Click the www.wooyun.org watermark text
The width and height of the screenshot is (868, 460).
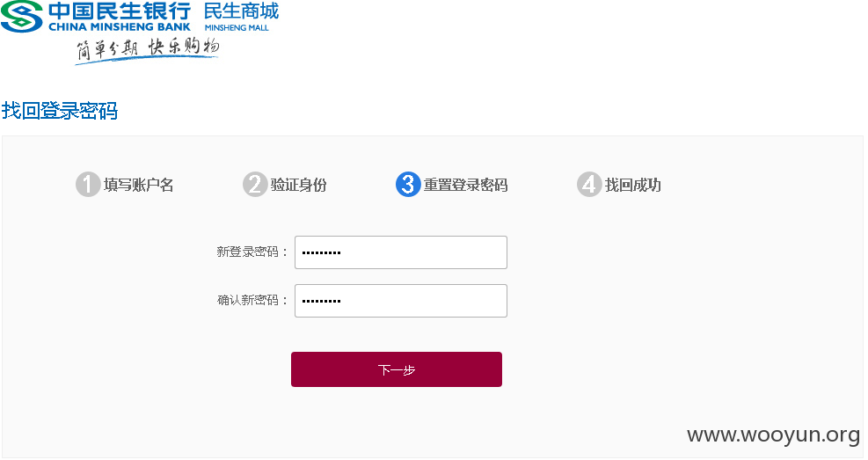773,435
